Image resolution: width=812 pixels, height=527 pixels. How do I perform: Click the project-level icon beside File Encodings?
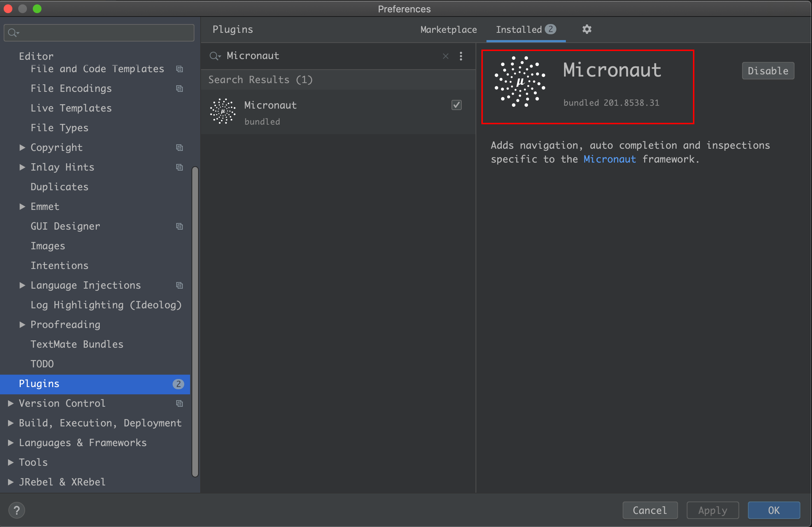pos(180,89)
